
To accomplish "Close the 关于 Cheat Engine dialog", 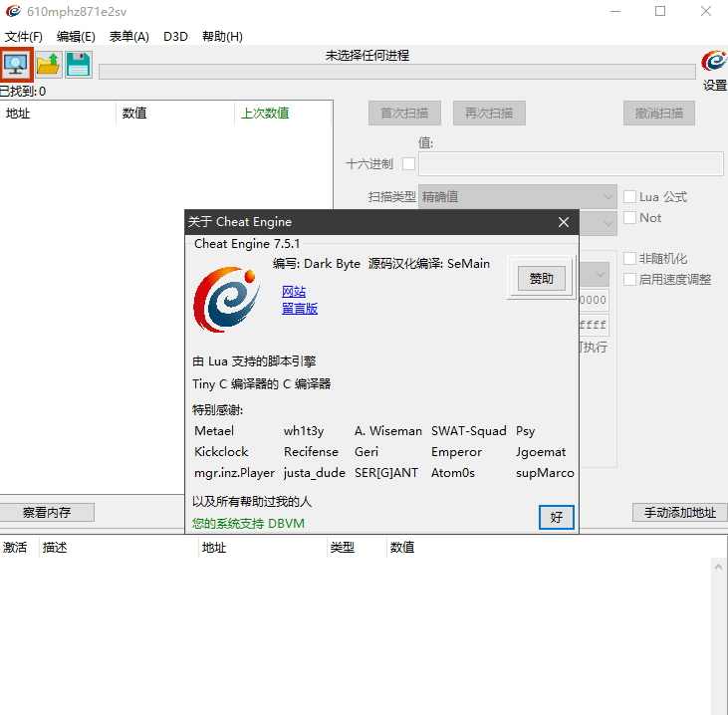I will pos(564,222).
